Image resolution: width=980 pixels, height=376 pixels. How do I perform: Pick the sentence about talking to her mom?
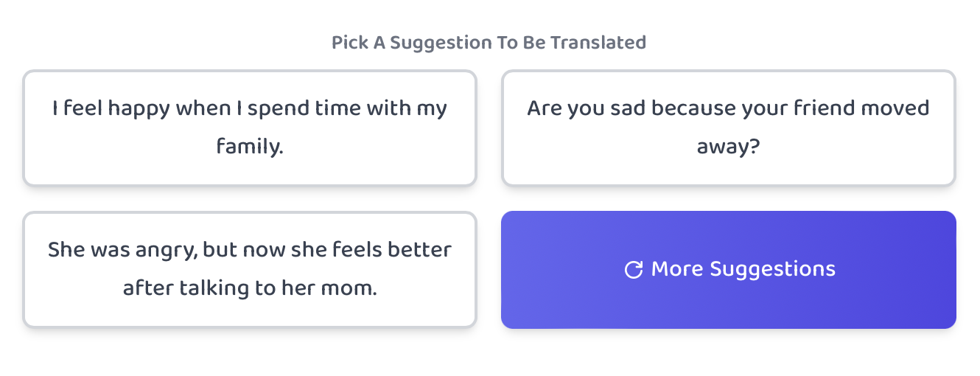[250, 269]
